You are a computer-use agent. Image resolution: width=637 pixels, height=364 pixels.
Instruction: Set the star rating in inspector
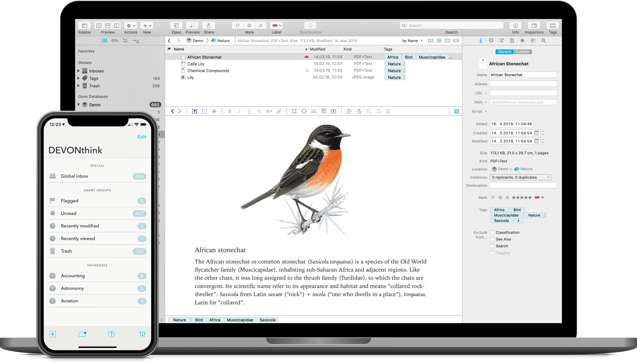coord(522,197)
